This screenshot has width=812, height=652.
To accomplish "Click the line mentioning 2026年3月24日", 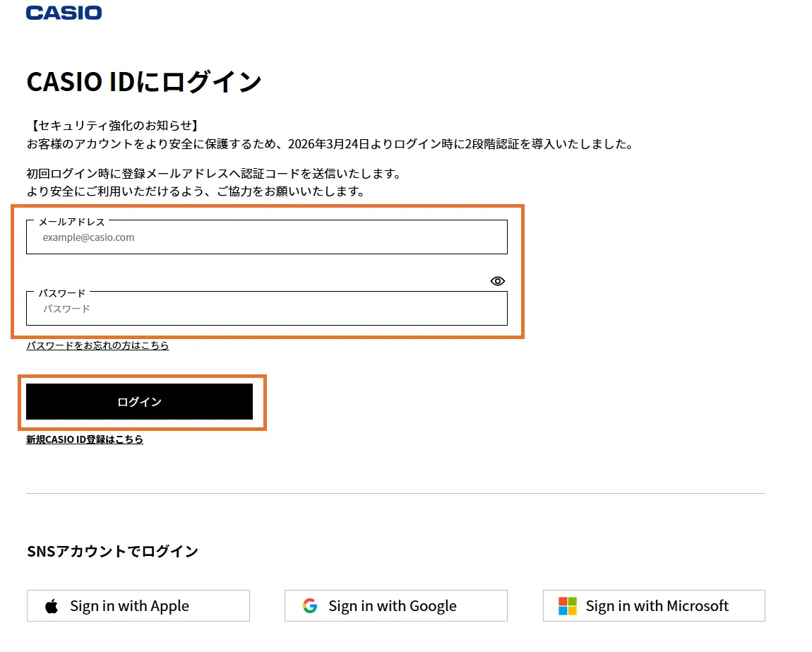I will [x=330, y=144].
